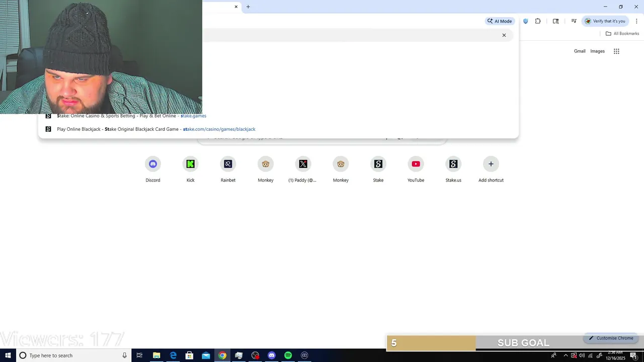Open the Wi-Fi network tray icon
This screenshot has height=362, width=644.
[x=591, y=355]
